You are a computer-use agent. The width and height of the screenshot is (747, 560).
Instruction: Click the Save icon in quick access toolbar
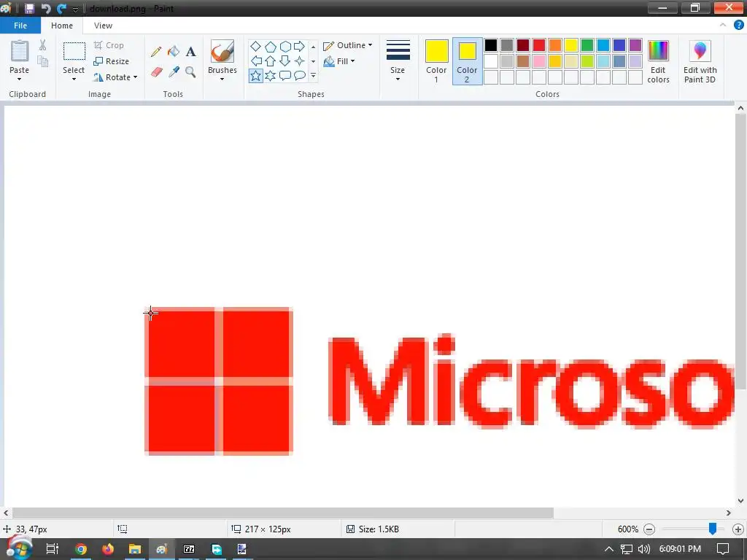(x=29, y=8)
